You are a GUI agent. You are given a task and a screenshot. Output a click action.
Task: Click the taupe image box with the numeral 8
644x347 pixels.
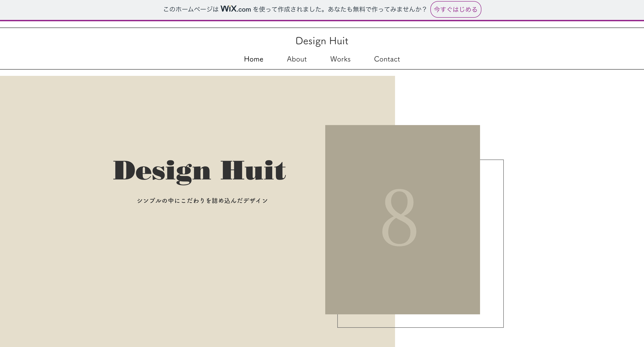click(x=402, y=219)
